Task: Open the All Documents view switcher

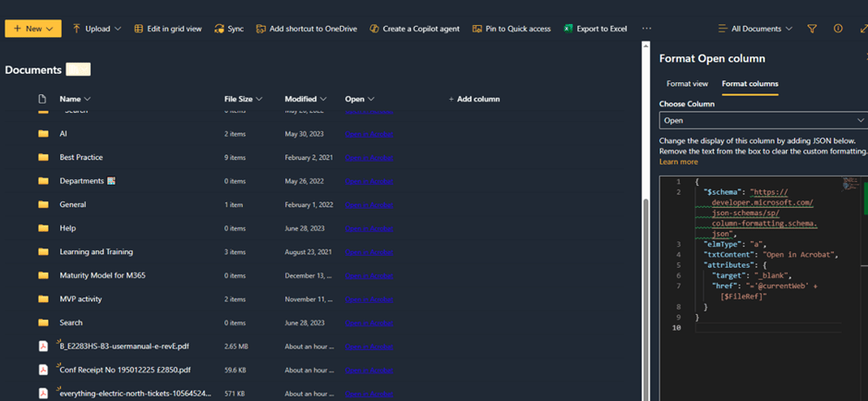Action: pyautogui.click(x=755, y=29)
